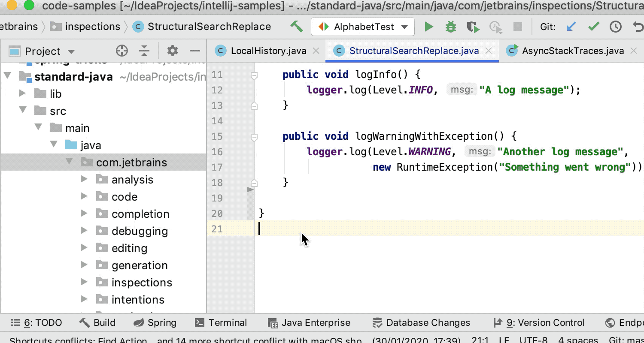The image size is (644, 343).
Task: Expand the intentions package
Action: tap(84, 299)
